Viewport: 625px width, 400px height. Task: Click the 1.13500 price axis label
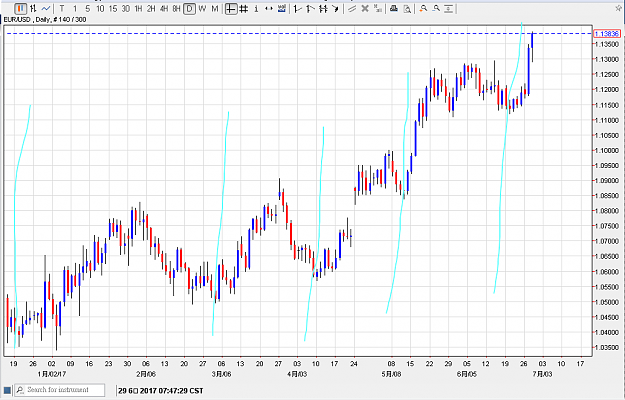pos(607,44)
